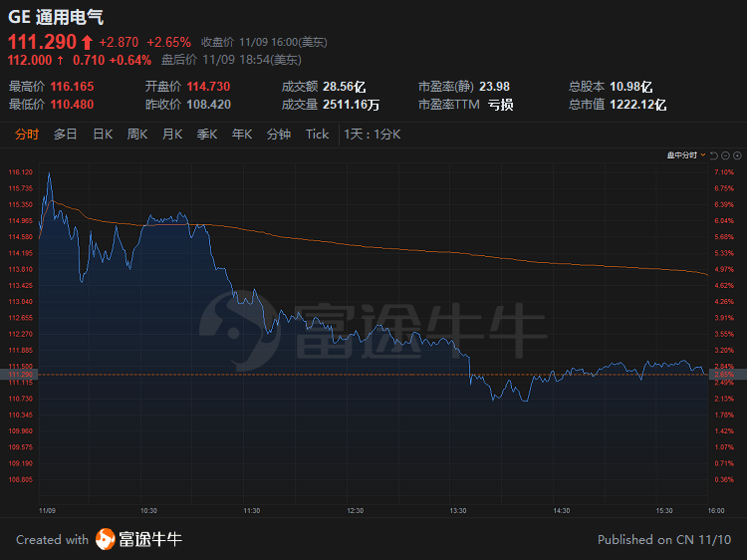Viewport: 747px width, 560px height.
Task: Switch to the 日K tab
Action: 103,135
